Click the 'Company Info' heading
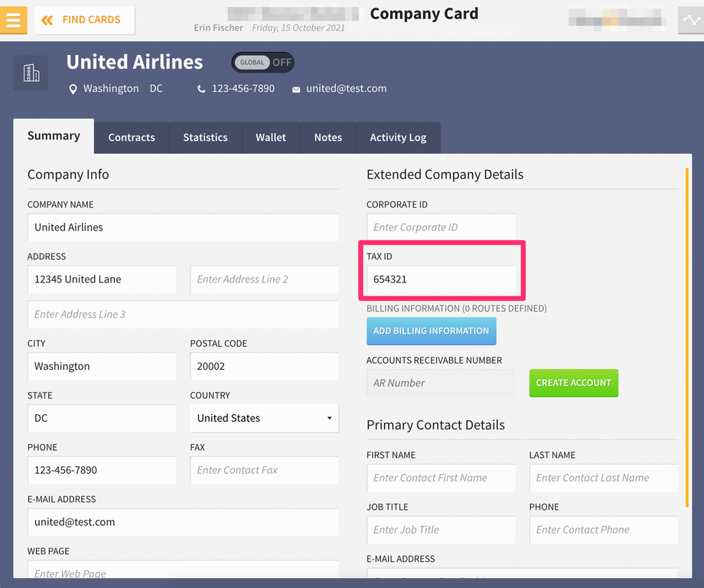 pos(68,175)
